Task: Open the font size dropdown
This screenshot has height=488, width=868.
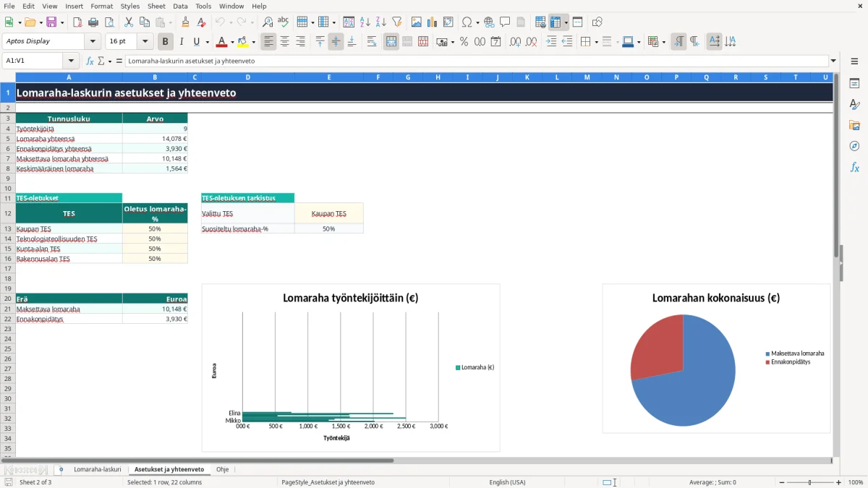Action: tap(145, 42)
